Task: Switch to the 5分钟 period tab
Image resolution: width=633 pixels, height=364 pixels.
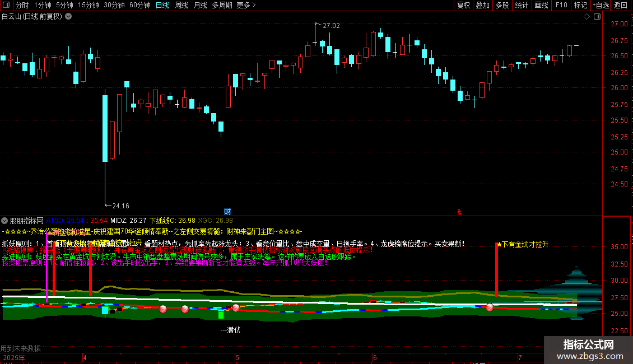Action: [64, 5]
